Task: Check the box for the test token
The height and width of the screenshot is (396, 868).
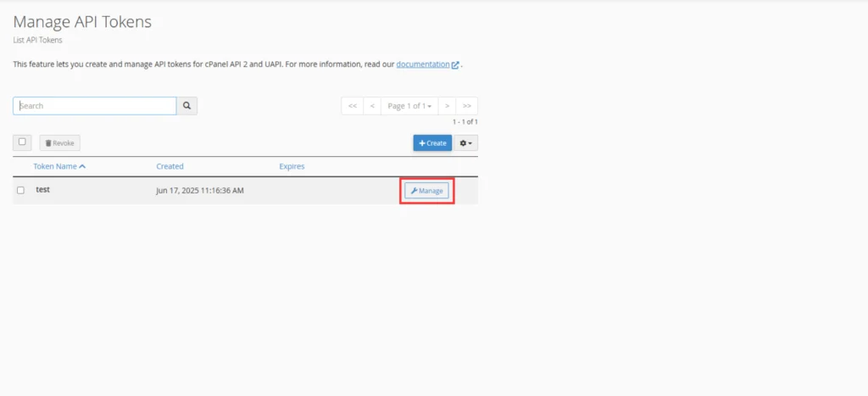Action: (20, 191)
